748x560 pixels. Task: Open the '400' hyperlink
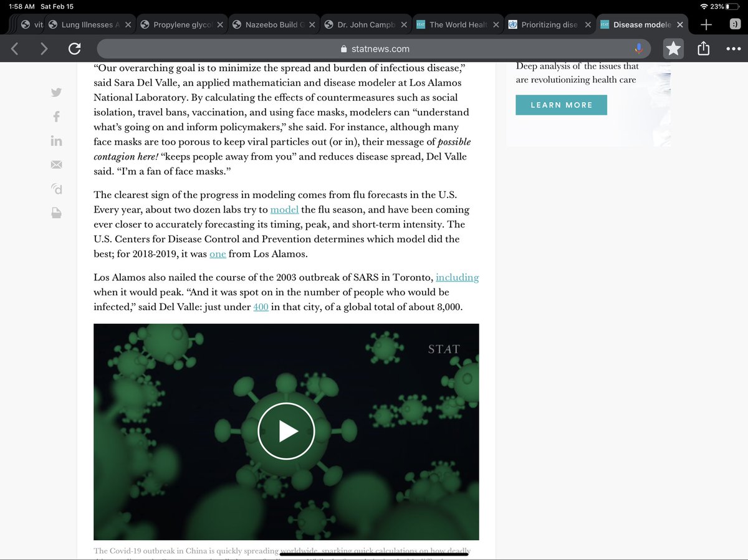[x=261, y=307]
